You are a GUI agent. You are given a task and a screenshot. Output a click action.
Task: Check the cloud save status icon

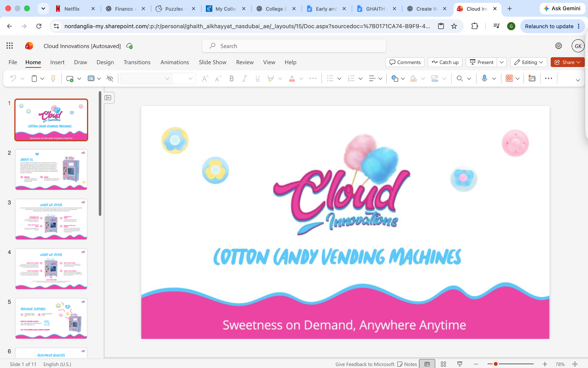point(129,46)
